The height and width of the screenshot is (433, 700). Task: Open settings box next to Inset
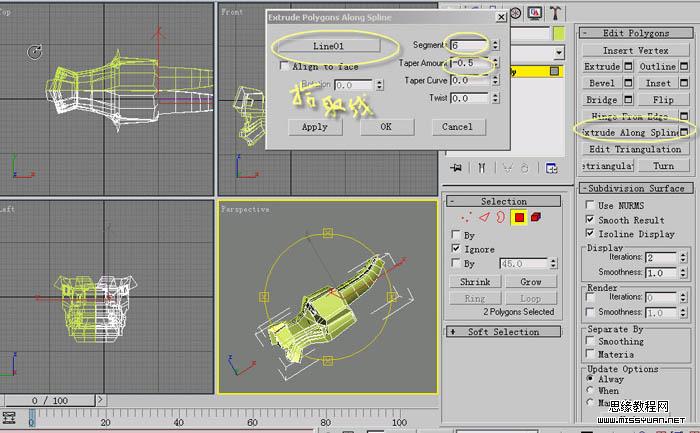[x=684, y=83]
